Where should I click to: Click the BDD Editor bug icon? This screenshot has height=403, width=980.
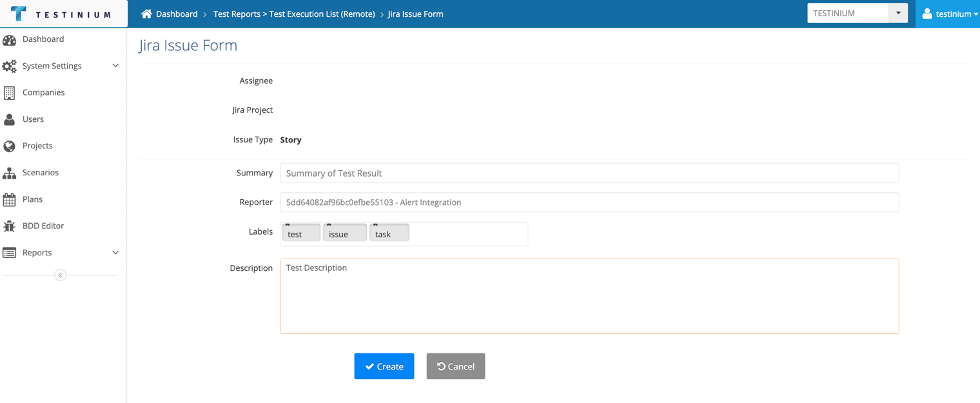tap(9, 226)
